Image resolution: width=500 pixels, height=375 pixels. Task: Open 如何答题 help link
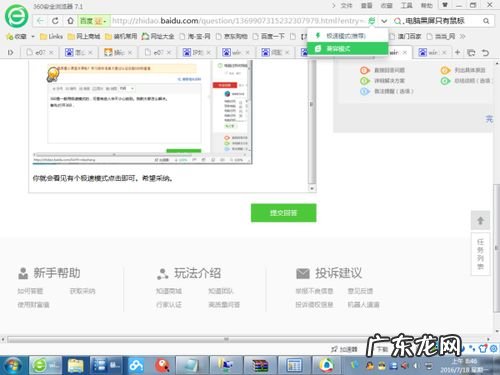pos(30,291)
